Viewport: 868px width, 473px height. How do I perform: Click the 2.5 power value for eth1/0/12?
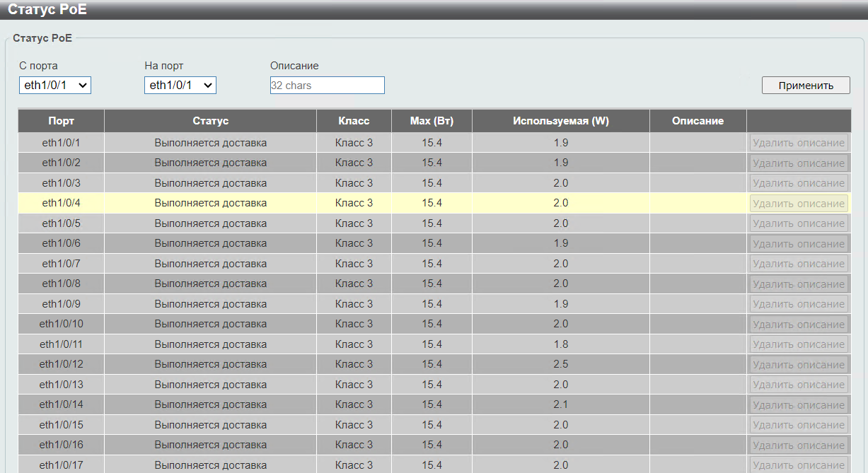click(560, 364)
